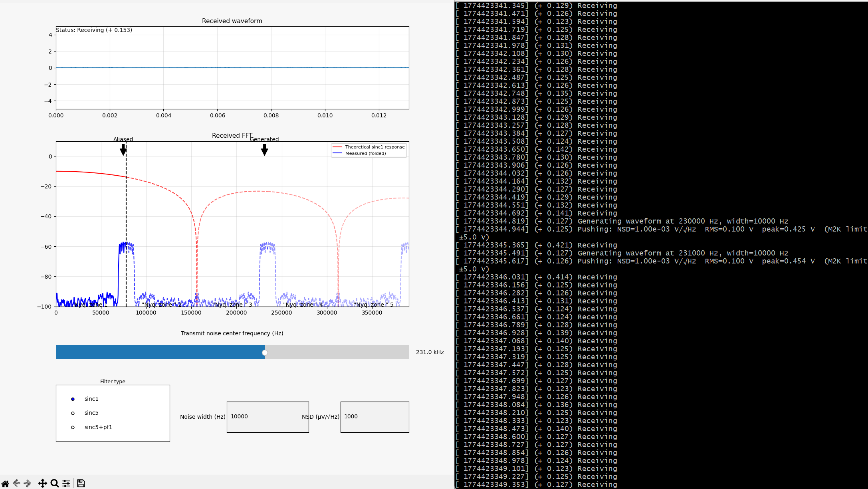Viewport: 868px width, 489px height.
Task: Go forward to next view arrow
Action: [x=27, y=483]
